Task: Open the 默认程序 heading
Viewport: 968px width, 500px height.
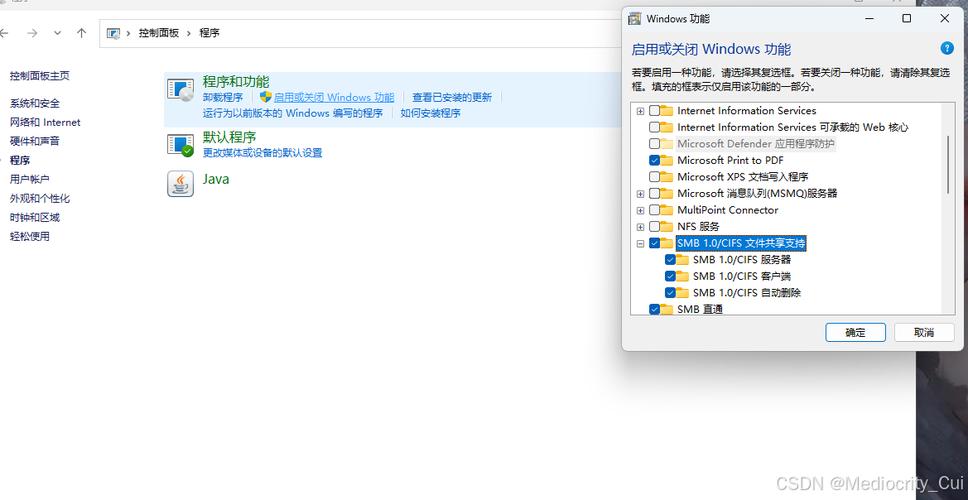Action: tap(229, 137)
